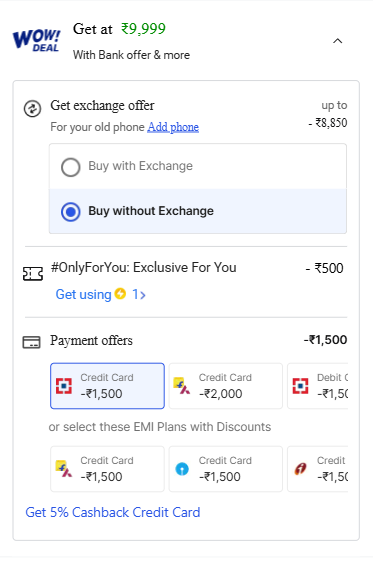Click the HDFC bank logo in selected offer
Viewport: 373px width, 562px height.
(64, 386)
